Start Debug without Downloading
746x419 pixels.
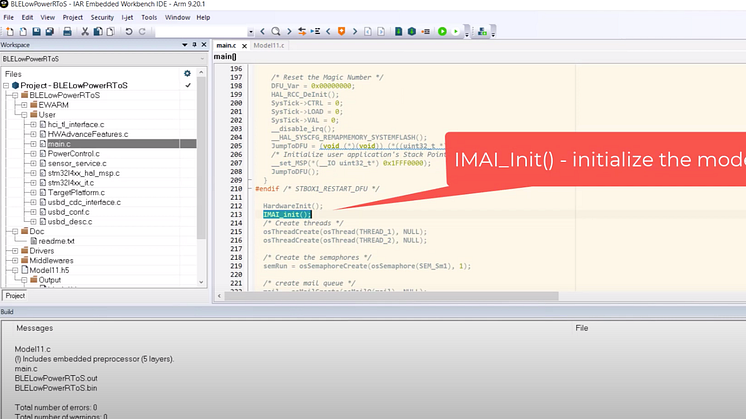click(x=456, y=31)
